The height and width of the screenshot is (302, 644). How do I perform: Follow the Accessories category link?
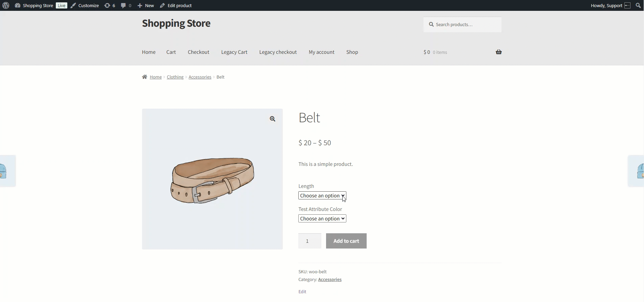[330, 279]
